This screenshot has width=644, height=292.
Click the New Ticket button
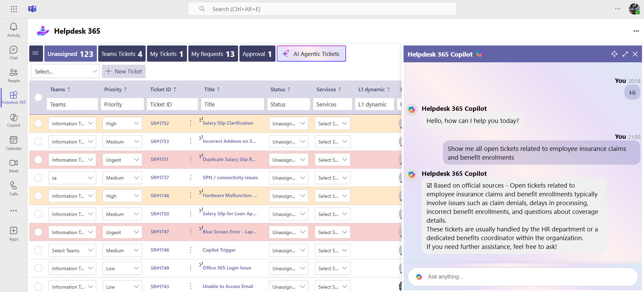pyautogui.click(x=124, y=71)
